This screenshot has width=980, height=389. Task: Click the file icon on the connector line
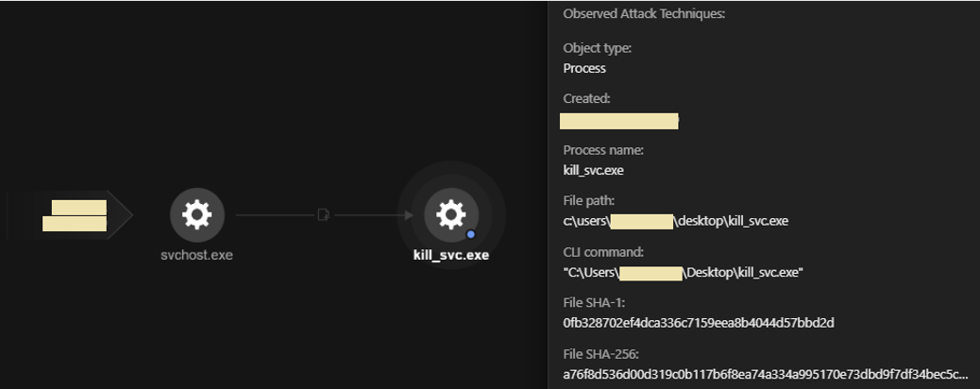click(x=323, y=215)
